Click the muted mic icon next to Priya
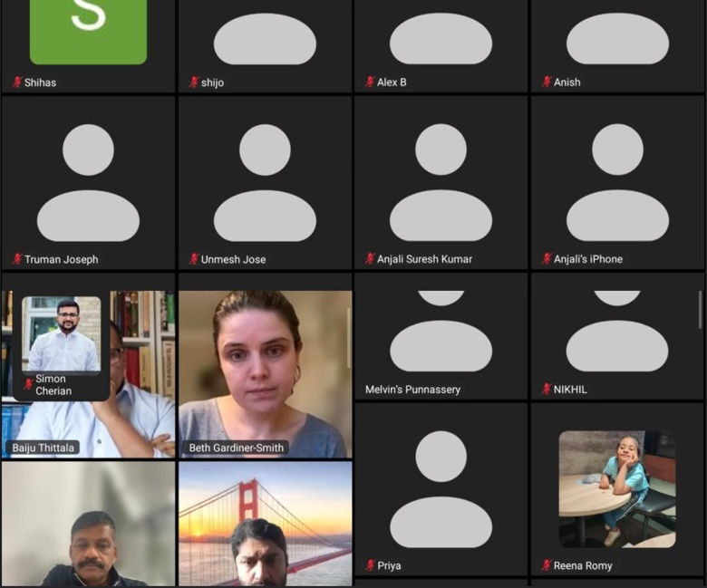Viewport: 707px width, 588px height. (370, 565)
